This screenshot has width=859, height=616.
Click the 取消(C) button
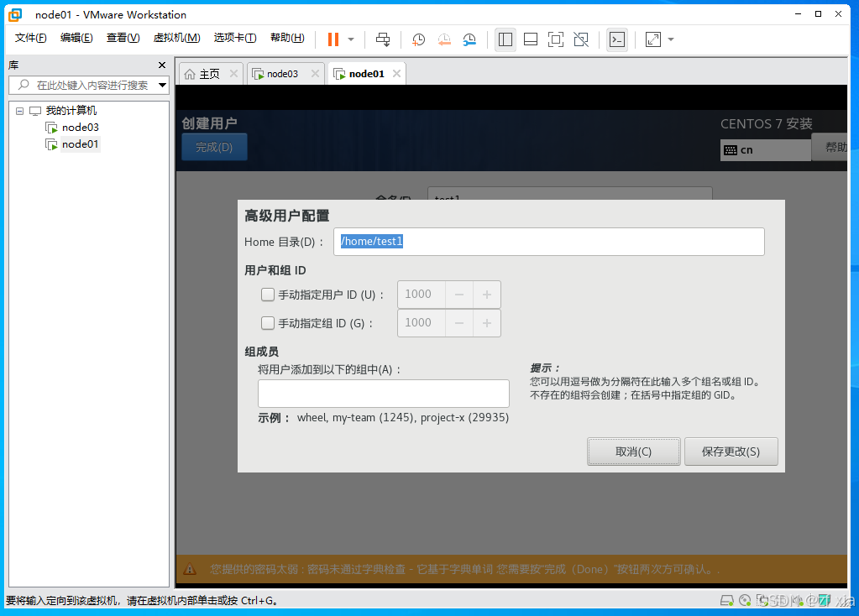(x=633, y=452)
